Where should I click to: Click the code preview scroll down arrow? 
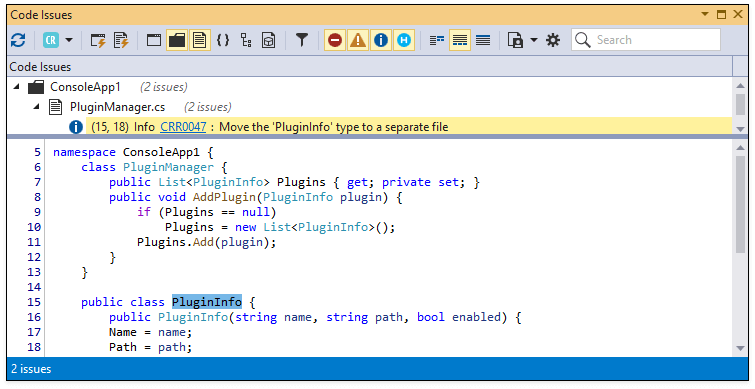(x=741, y=349)
